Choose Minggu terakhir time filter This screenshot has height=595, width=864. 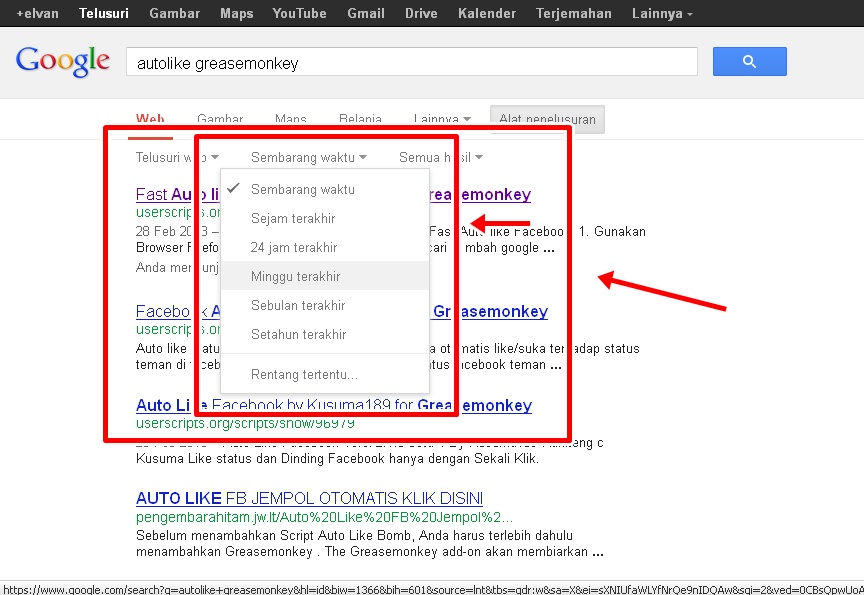tap(325, 276)
